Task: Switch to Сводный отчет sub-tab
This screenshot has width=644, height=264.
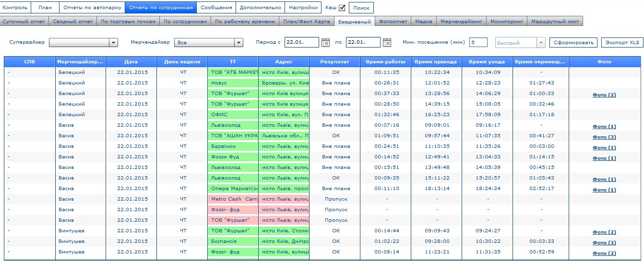Action: click(73, 21)
